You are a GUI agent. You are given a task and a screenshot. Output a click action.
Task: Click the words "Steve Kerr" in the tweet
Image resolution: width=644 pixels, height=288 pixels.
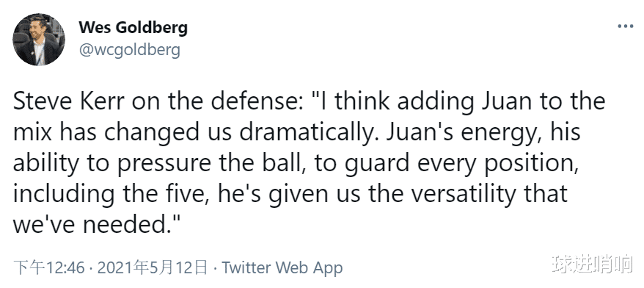click(x=69, y=102)
